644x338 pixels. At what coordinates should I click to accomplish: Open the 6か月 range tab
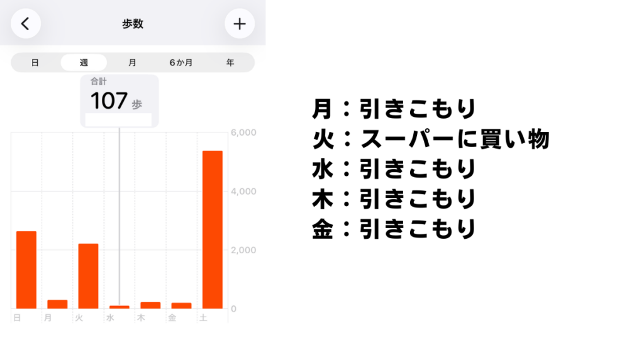[180, 63]
